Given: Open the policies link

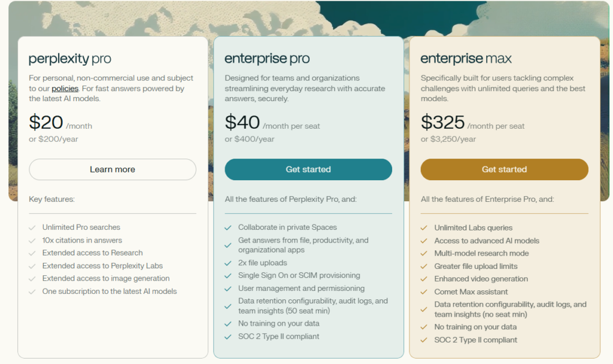Looking at the screenshot, I should [x=65, y=89].
